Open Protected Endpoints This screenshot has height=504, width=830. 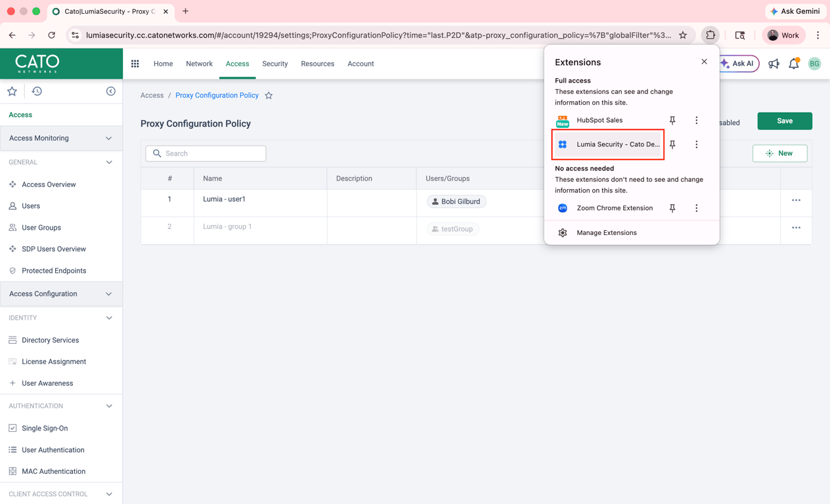coord(54,271)
